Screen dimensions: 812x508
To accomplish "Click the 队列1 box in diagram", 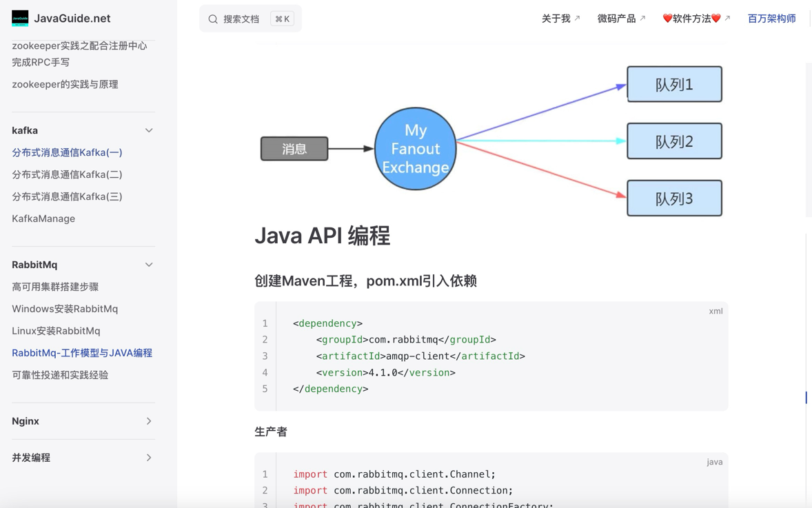I will tap(674, 84).
